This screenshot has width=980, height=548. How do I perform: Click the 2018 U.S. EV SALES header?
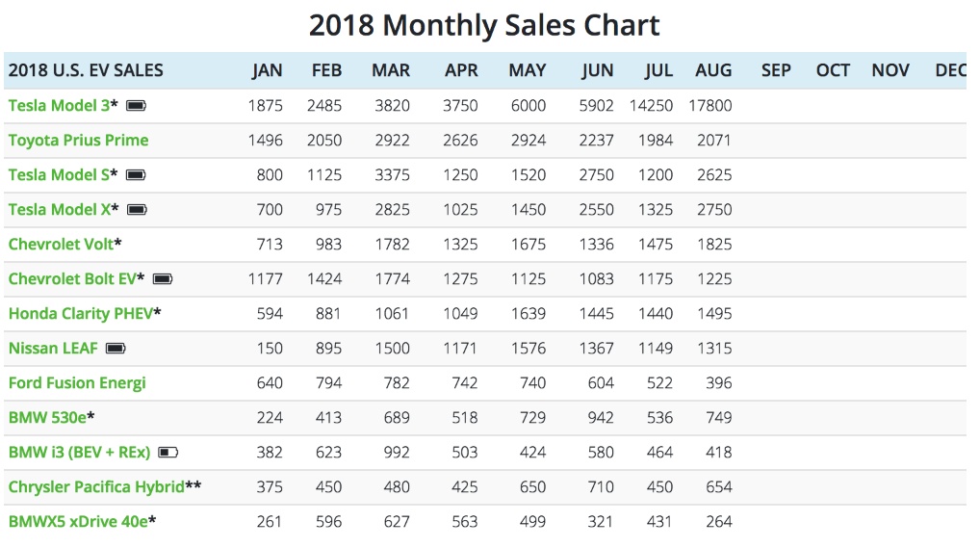coord(86,70)
